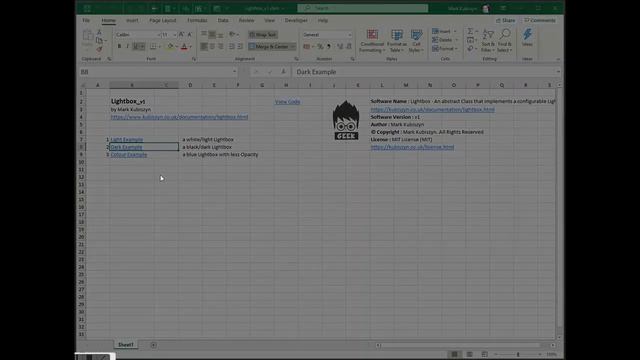Select the Sheet1 worksheet tab
The height and width of the screenshot is (360, 640).
pyautogui.click(x=126, y=345)
